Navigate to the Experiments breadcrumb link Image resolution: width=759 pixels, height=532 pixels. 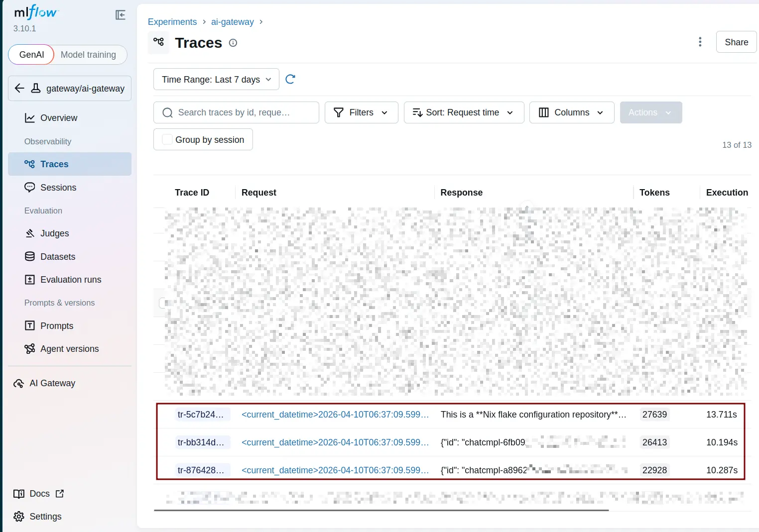tap(172, 22)
